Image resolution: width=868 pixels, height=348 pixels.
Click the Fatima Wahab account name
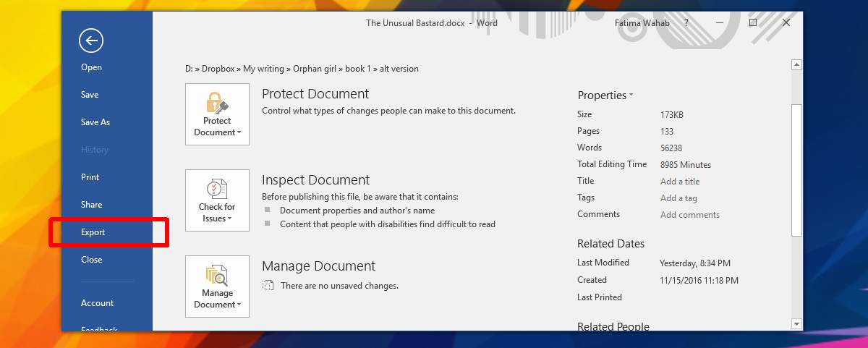(x=642, y=23)
